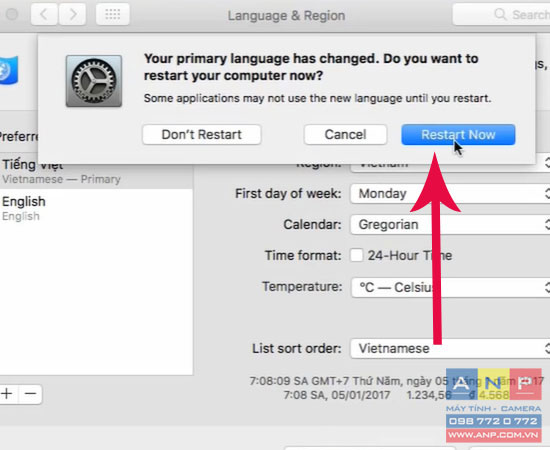Click the gray window control button
This screenshot has height=450, width=550.
point(12,15)
